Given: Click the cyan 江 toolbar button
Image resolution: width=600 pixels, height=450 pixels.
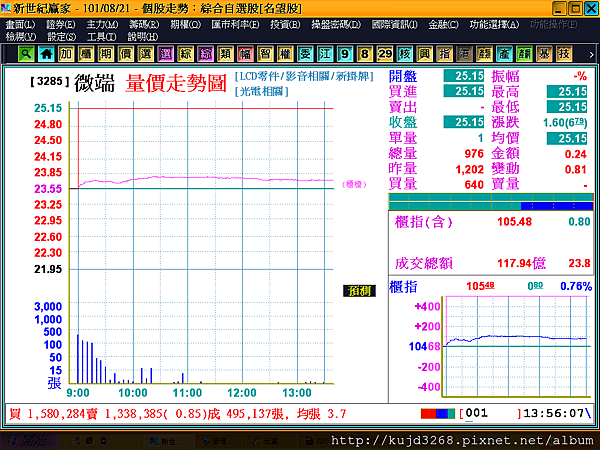Looking at the screenshot, I should coord(325,54).
